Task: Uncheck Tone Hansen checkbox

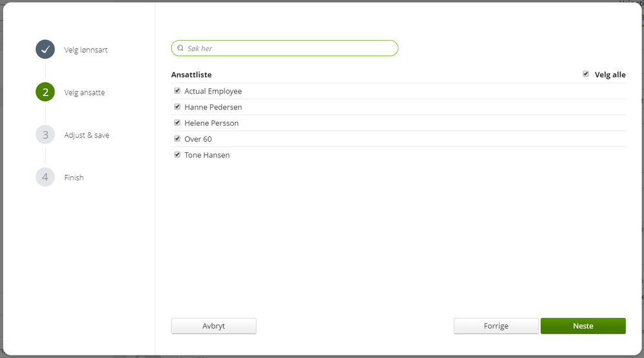Action: tap(177, 155)
